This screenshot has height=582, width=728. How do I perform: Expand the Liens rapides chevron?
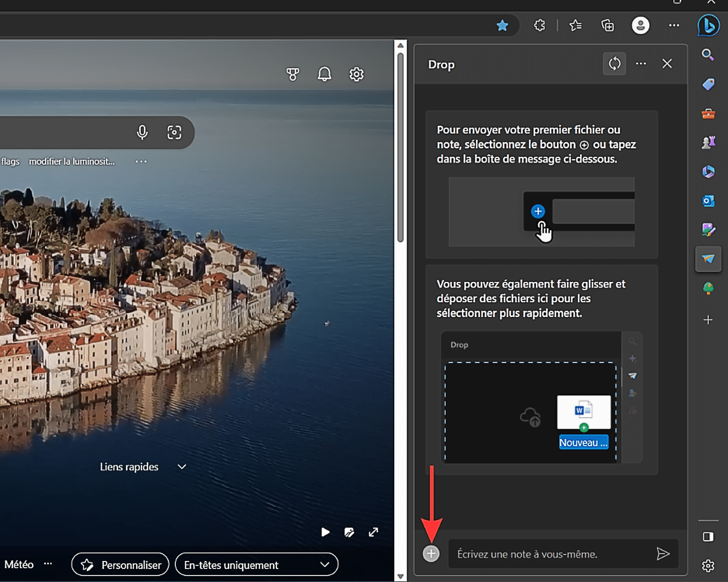tap(182, 467)
